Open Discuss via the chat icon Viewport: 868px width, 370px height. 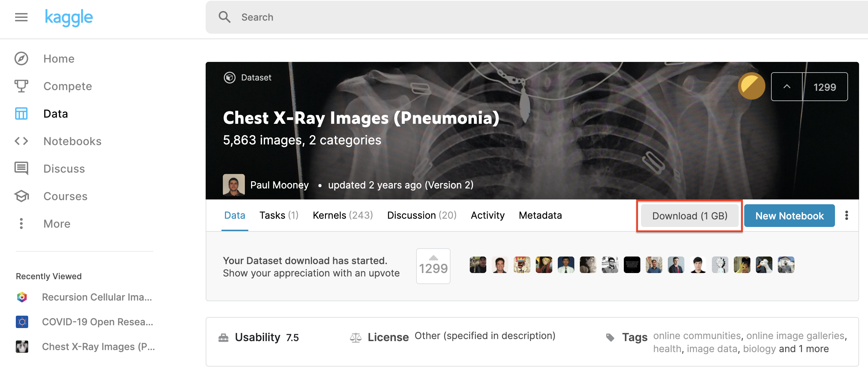point(21,168)
